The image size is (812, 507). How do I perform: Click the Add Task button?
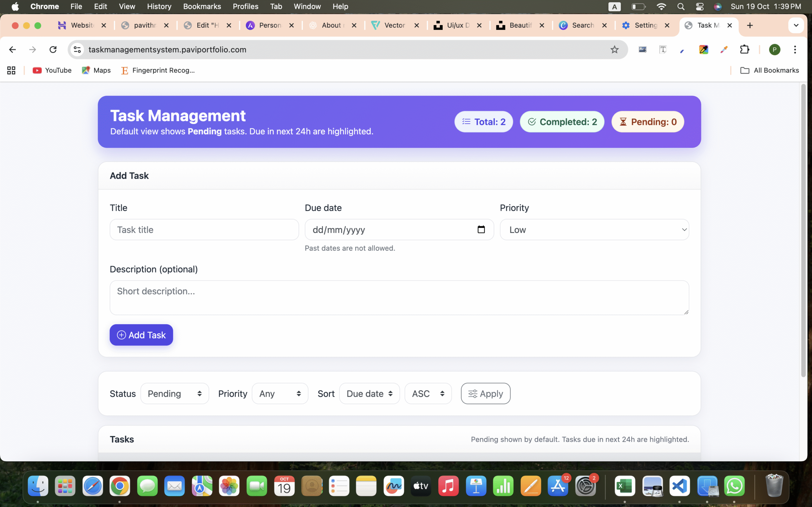[141, 335]
